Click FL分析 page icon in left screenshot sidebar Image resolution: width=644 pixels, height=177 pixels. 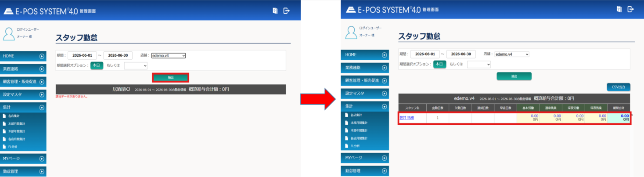click(x=4, y=146)
